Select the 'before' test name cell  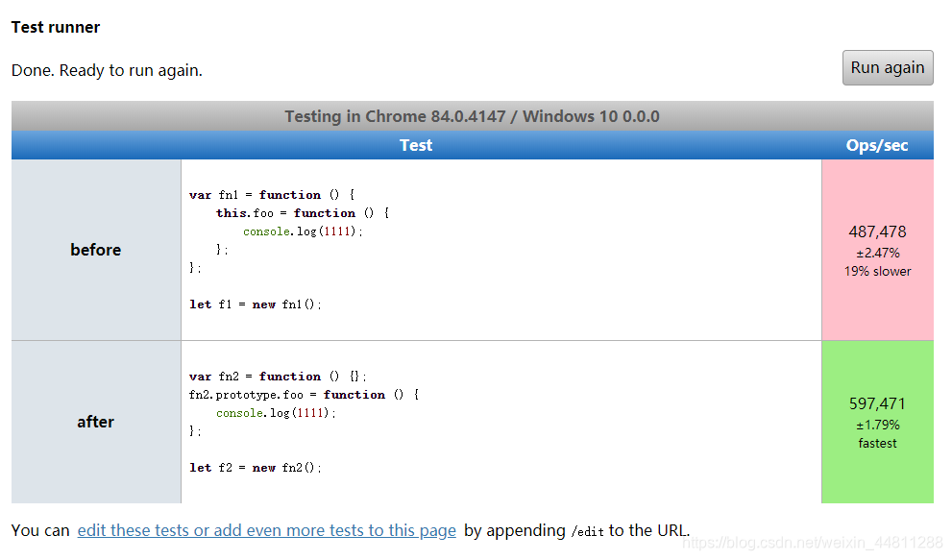tap(96, 250)
